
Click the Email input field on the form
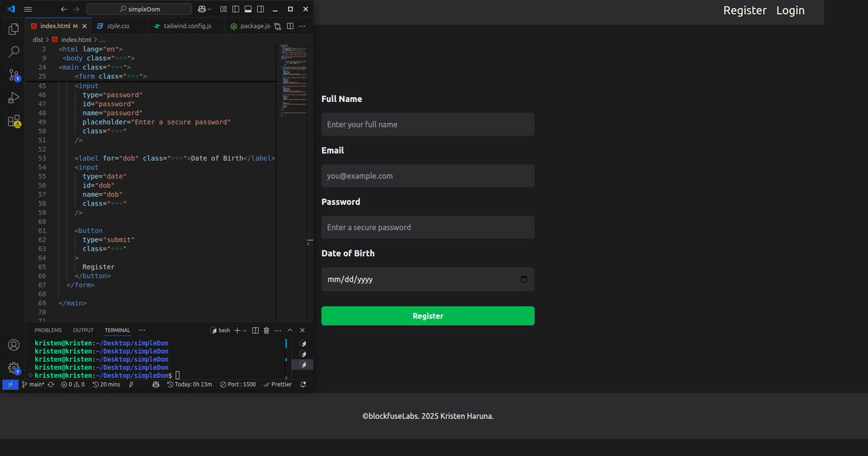(x=427, y=175)
